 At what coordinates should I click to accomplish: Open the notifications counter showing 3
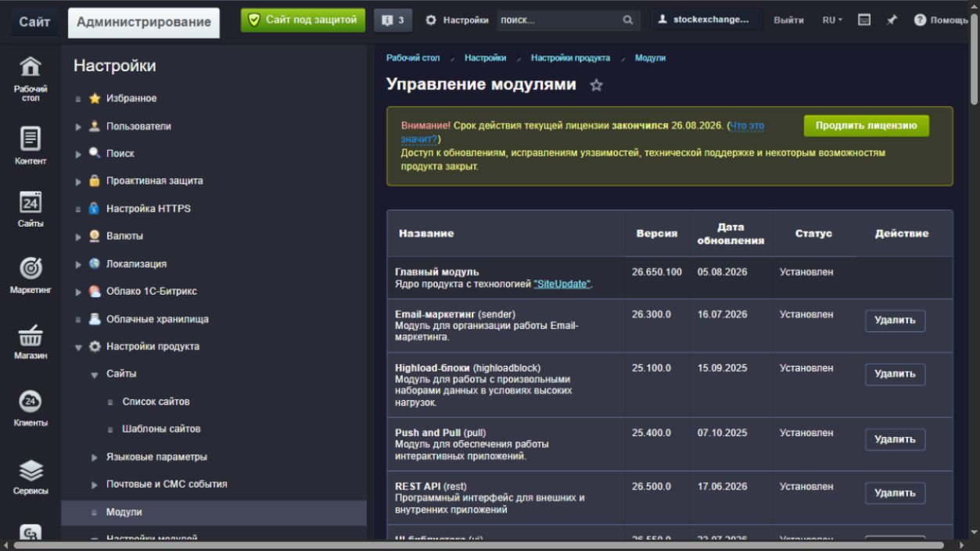393,20
